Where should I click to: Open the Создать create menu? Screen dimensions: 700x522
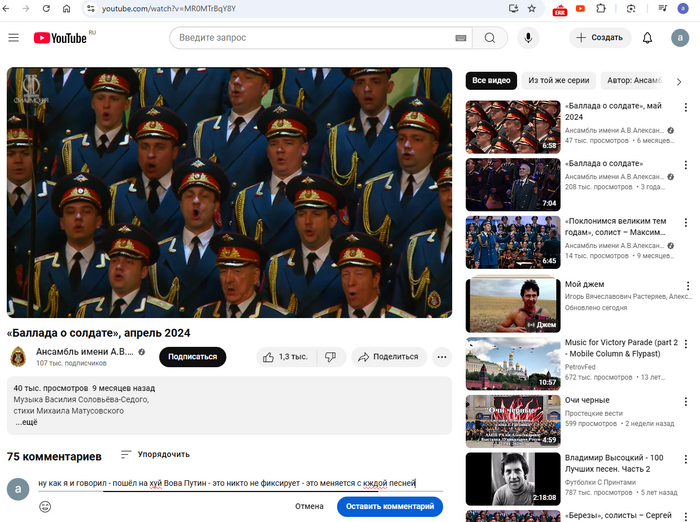point(600,38)
